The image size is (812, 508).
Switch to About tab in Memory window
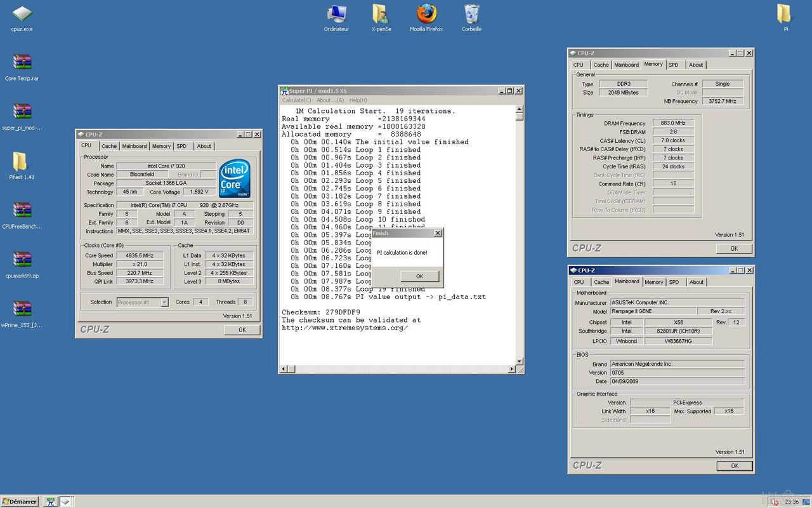(696, 65)
